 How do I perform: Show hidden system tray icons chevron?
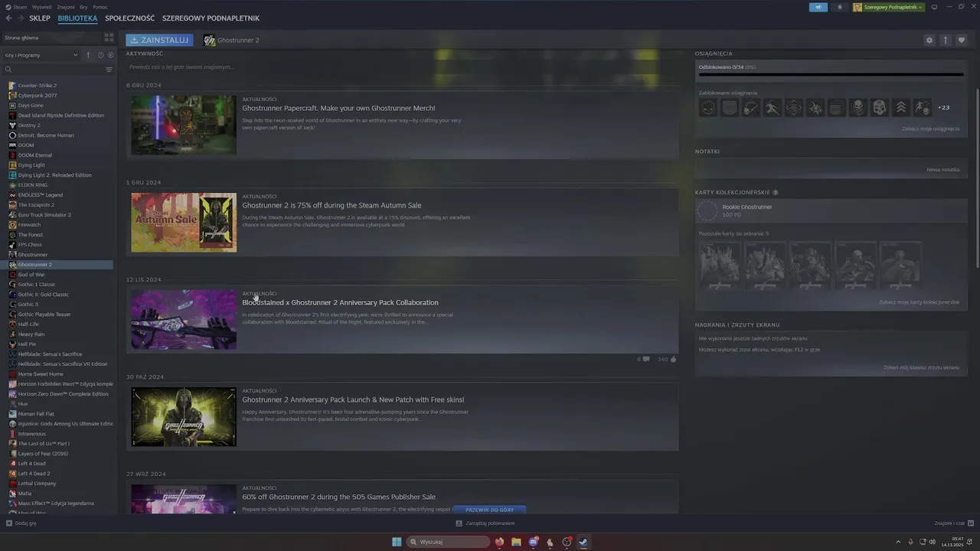(x=898, y=542)
